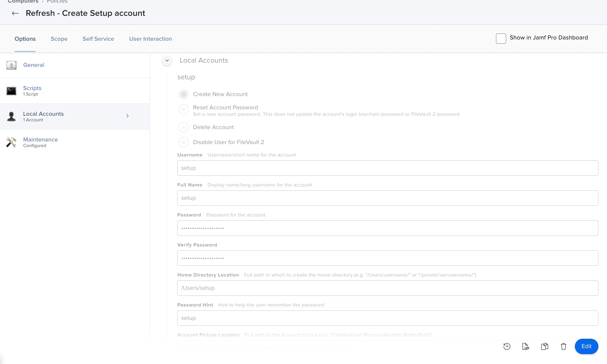
Task: Collapse the Local Accounts section chevron
Action: (x=167, y=60)
